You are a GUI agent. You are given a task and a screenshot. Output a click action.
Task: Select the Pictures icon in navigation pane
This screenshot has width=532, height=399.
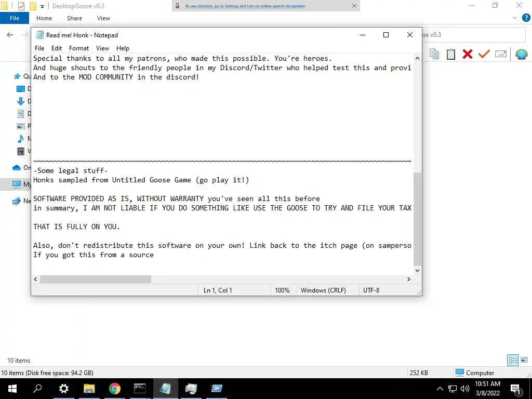pos(21,126)
